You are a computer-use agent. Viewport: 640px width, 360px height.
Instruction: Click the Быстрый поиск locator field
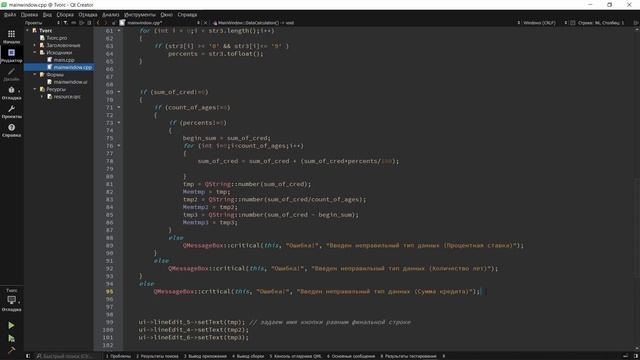pos(65,356)
